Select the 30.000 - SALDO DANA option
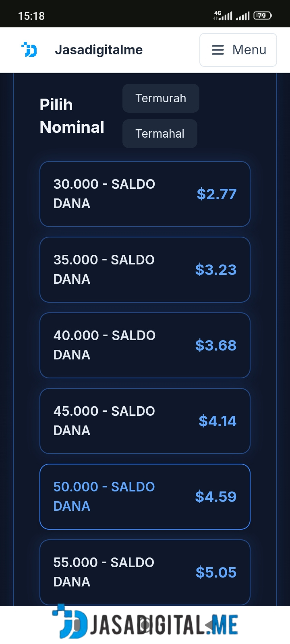The height and width of the screenshot is (644, 290). [x=145, y=194]
